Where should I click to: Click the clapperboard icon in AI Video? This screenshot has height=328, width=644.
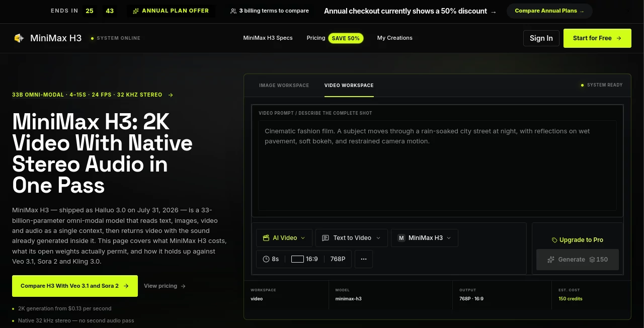click(x=266, y=238)
